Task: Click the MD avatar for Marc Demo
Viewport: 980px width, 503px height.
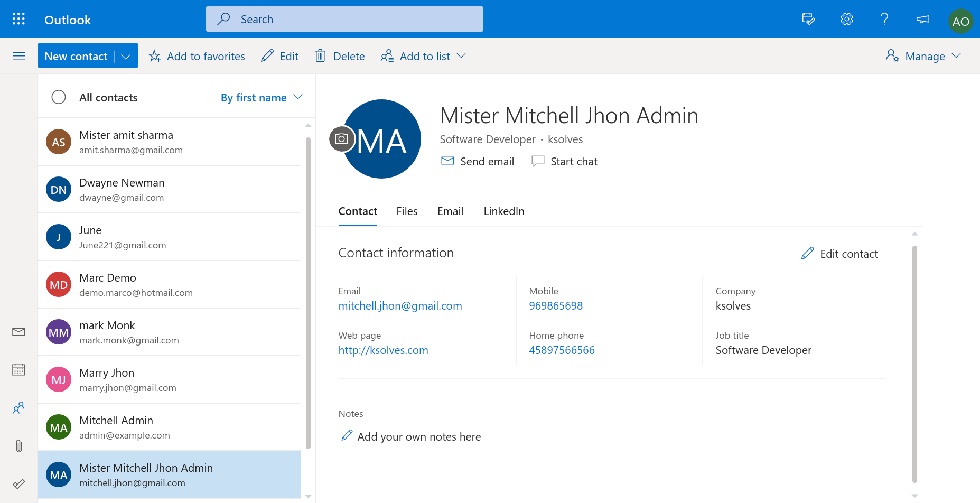Action: [59, 284]
